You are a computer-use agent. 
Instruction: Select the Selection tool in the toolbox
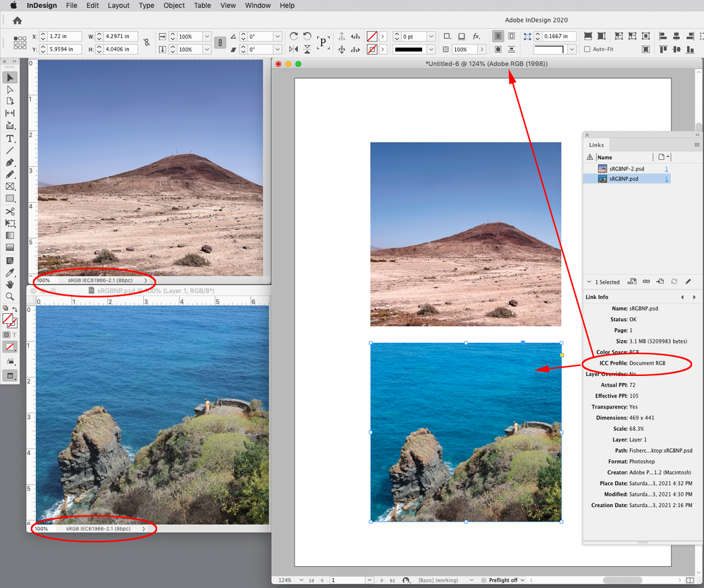coord(10,77)
